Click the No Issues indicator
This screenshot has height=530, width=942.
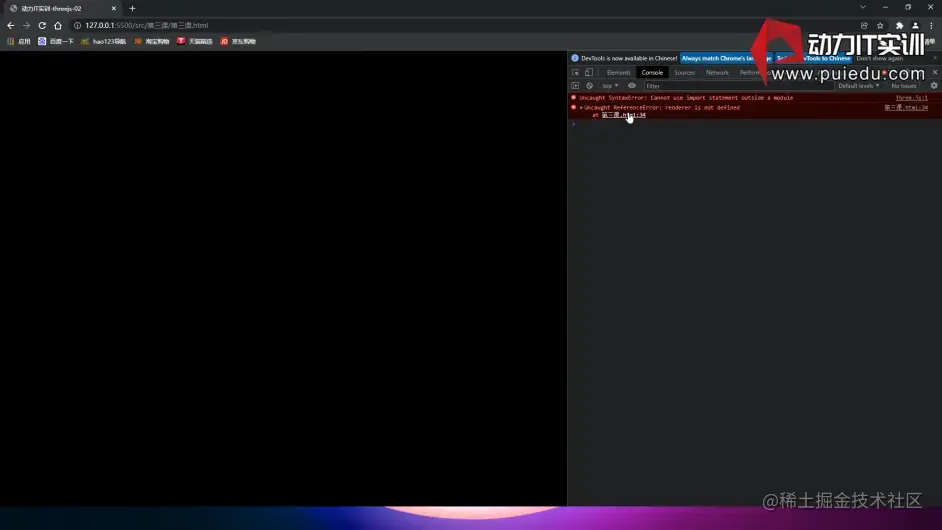(904, 86)
